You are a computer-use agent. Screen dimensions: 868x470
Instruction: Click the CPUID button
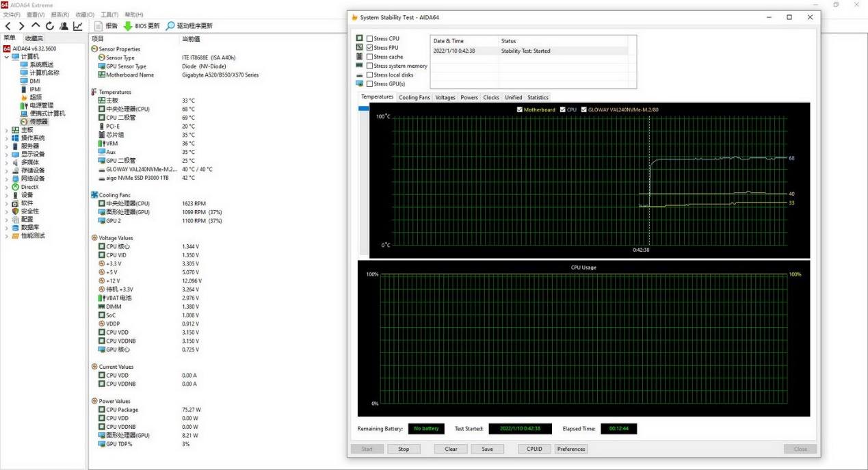pos(534,449)
